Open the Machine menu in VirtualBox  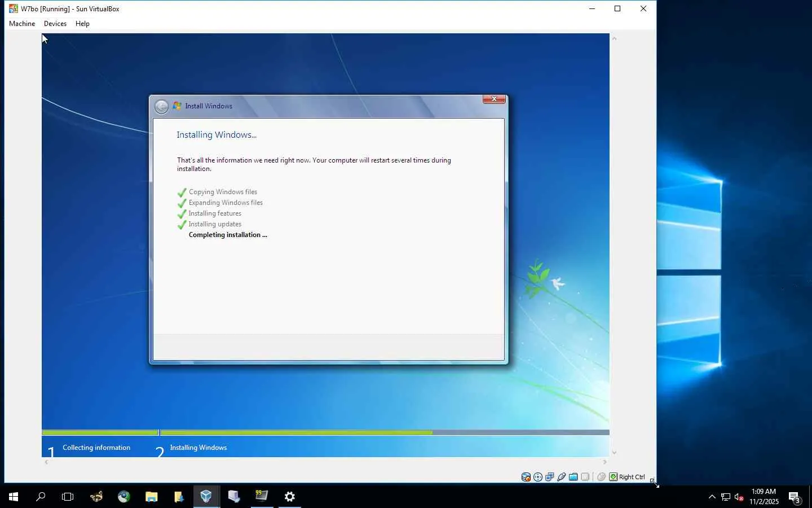[x=22, y=24]
